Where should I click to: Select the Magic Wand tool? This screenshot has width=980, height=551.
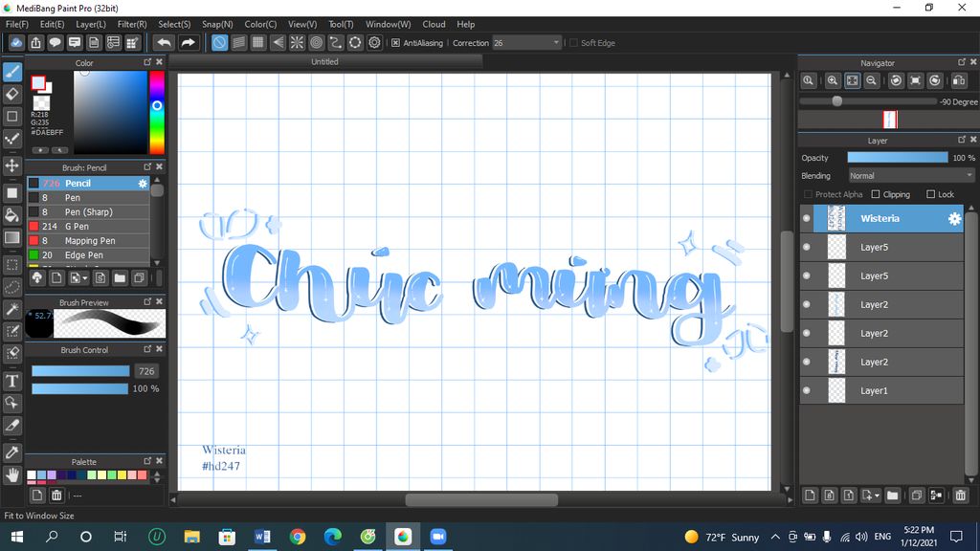[11, 309]
